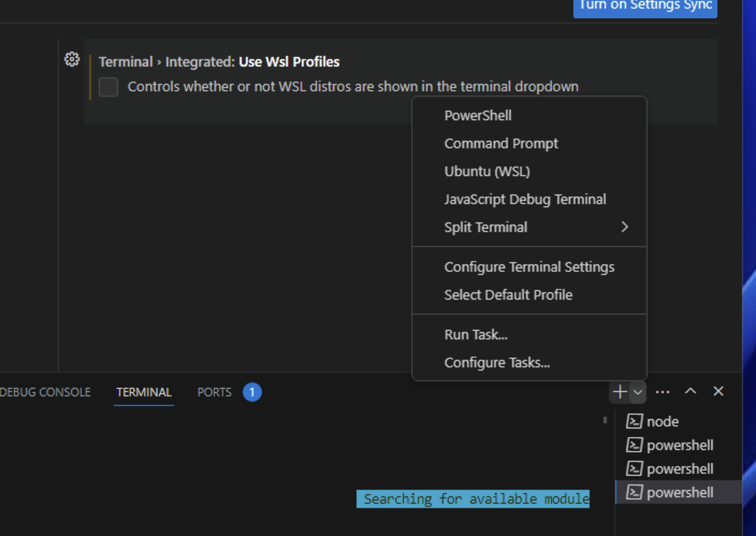Click the node terminal icon in the list
Screen dimensions: 756x536
(636, 422)
